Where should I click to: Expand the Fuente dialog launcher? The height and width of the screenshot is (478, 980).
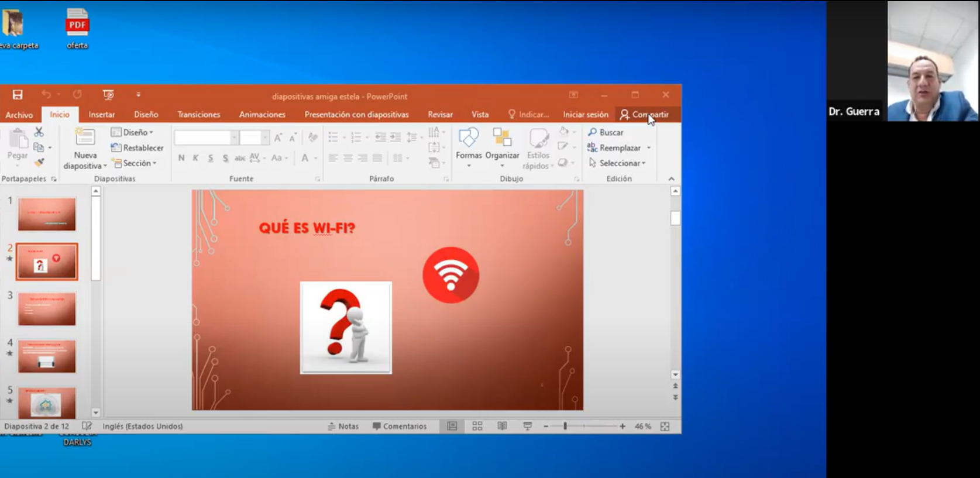tap(318, 179)
